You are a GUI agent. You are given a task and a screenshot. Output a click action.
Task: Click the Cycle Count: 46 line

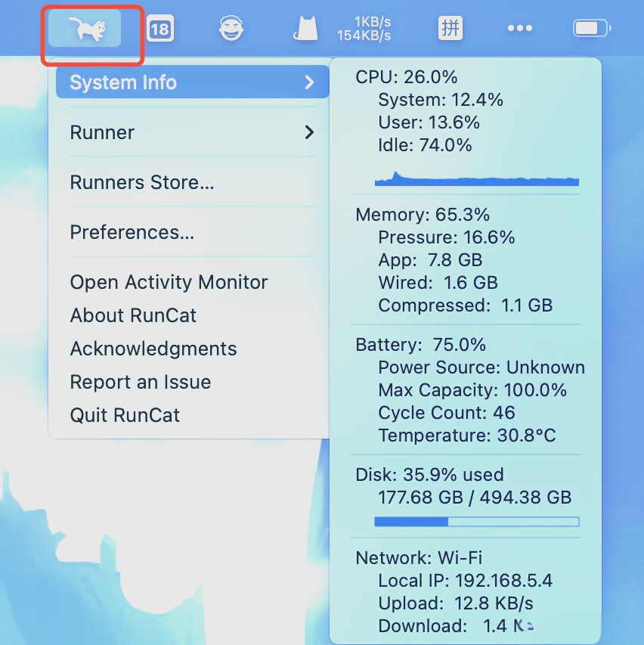447,413
